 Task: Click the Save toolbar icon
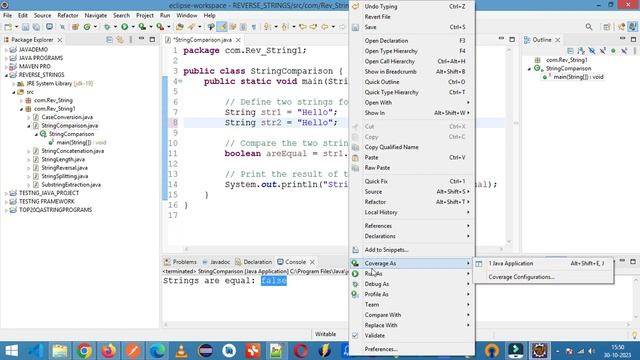click(x=25, y=27)
